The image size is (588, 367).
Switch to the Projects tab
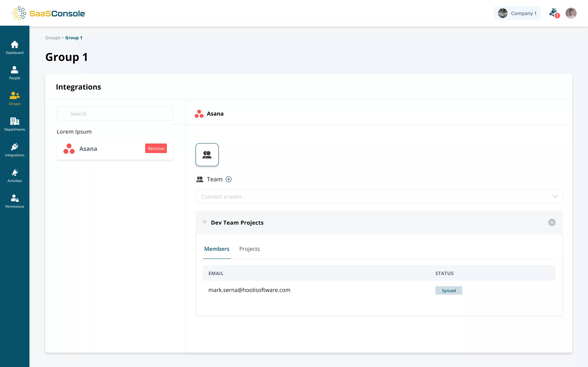[249, 249]
